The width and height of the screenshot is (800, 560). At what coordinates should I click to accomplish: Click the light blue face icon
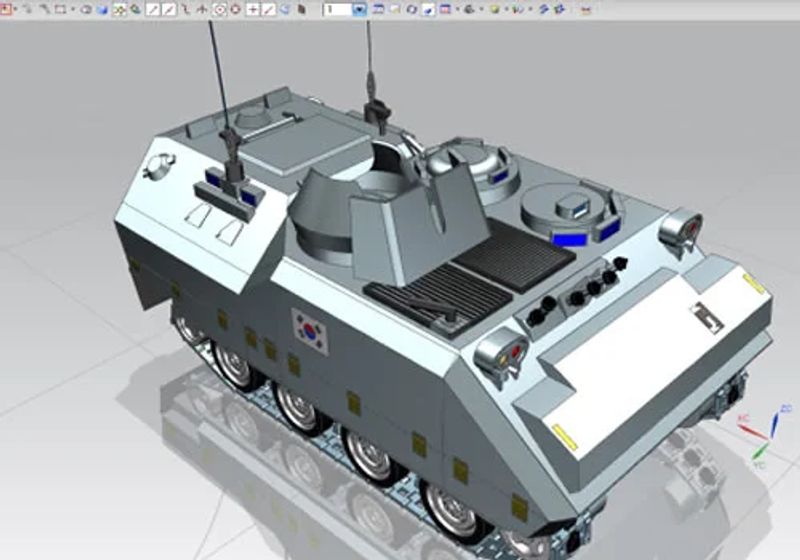(285, 9)
